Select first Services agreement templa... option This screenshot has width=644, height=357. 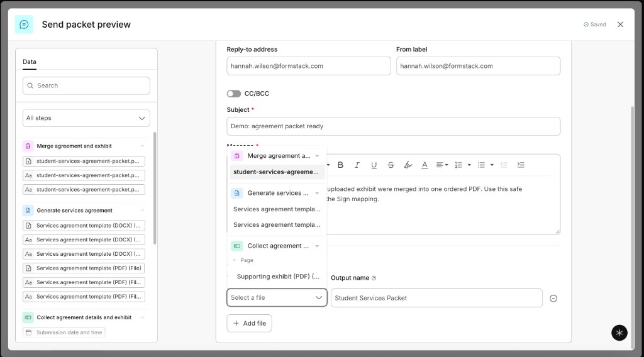(x=277, y=209)
